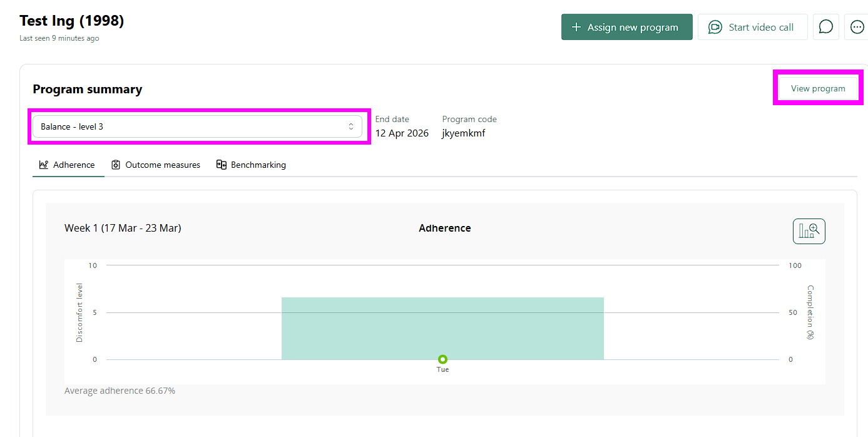
Task: Switch to the Adherence tab
Action: (x=68, y=165)
